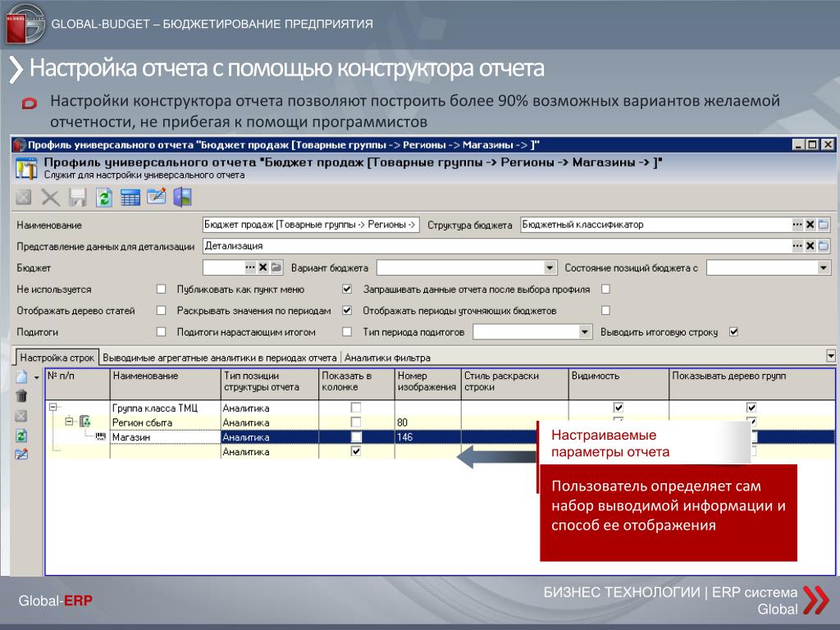The image size is (840, 630).
Task: Click ellipsis button in Структура бюджета field
Action: click(797, 225)
